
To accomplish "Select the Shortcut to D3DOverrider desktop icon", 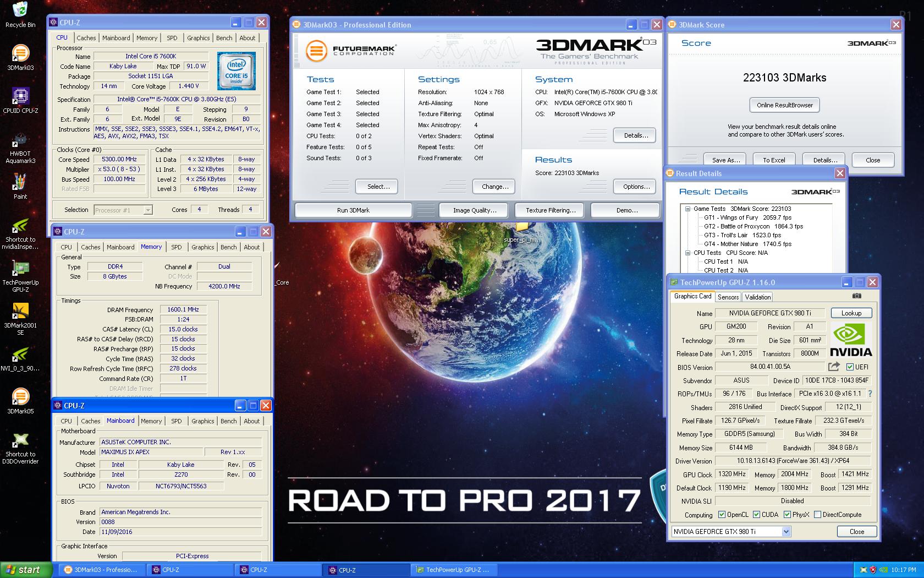I will (x=20, y=449).
